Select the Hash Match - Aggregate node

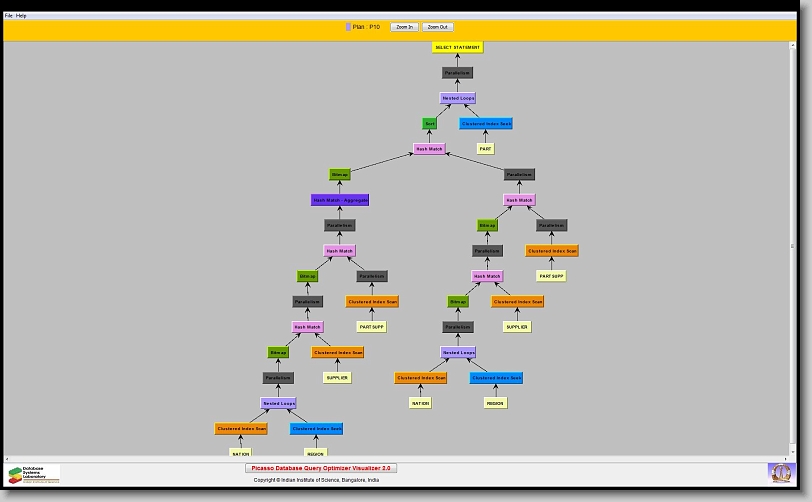[340, 200]
